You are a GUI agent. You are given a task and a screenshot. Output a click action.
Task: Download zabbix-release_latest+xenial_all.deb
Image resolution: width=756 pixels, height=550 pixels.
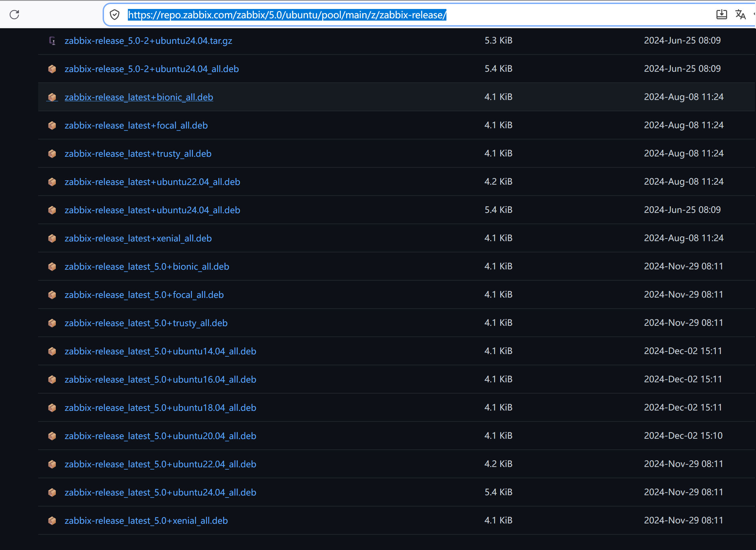tap(138, 238)
